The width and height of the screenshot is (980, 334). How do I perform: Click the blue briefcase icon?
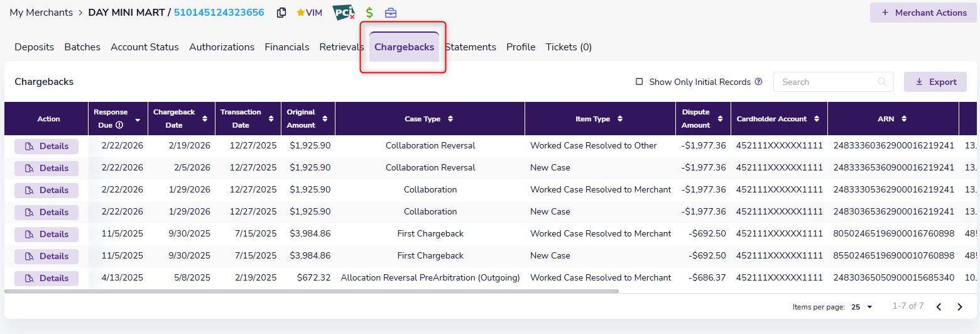[x=391, y=13]
